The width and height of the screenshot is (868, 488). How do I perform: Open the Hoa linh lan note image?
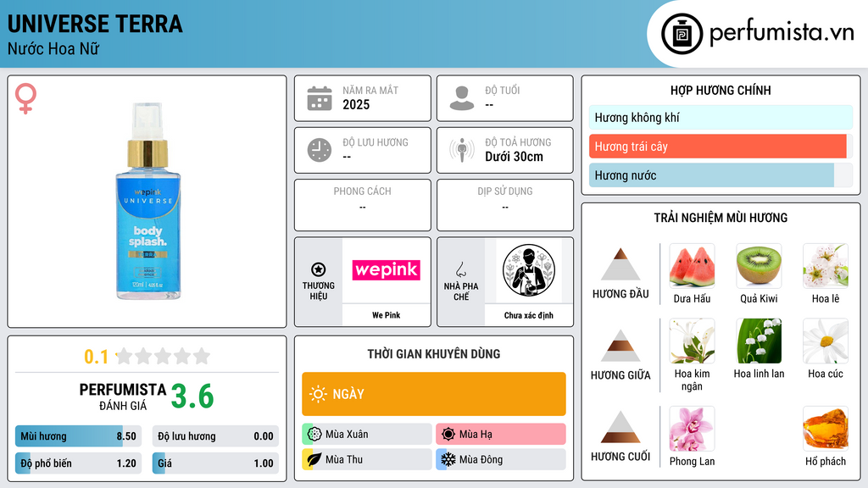point(759,341)
